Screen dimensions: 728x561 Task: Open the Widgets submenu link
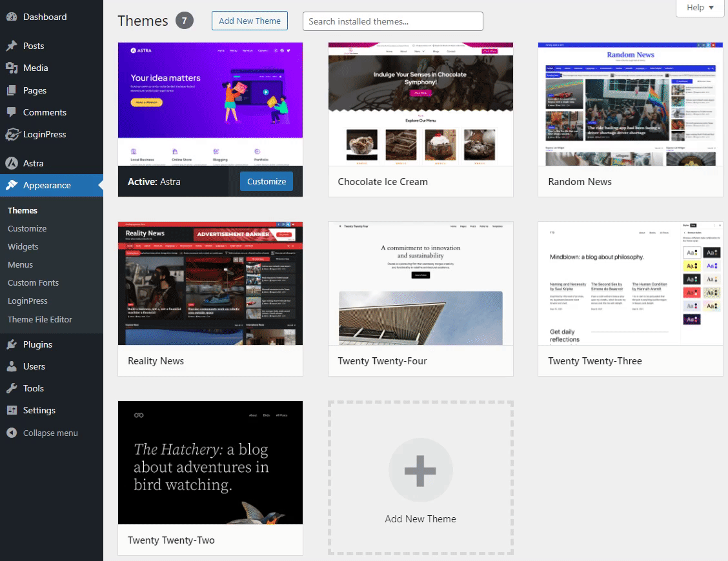[x=23, y=246]
